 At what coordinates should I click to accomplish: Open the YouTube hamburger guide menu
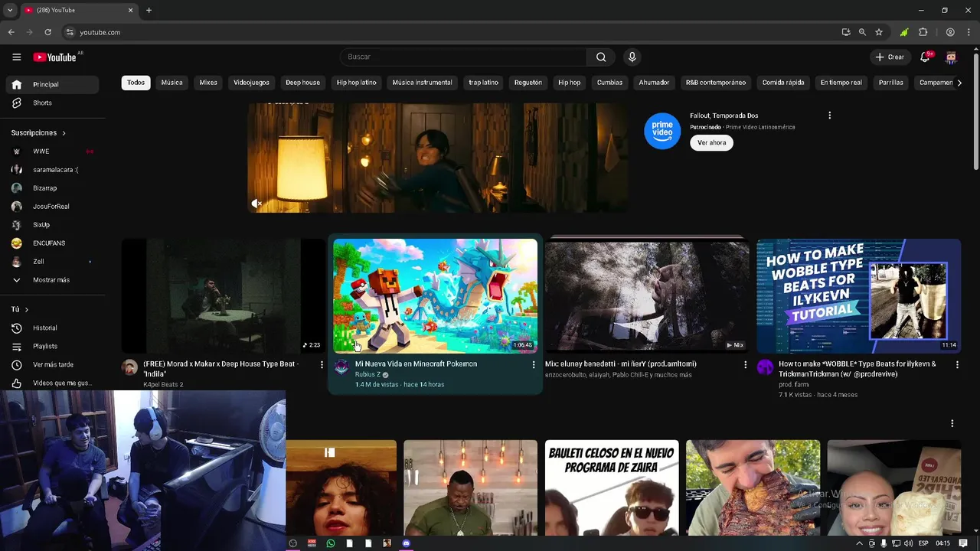(16, 57)
